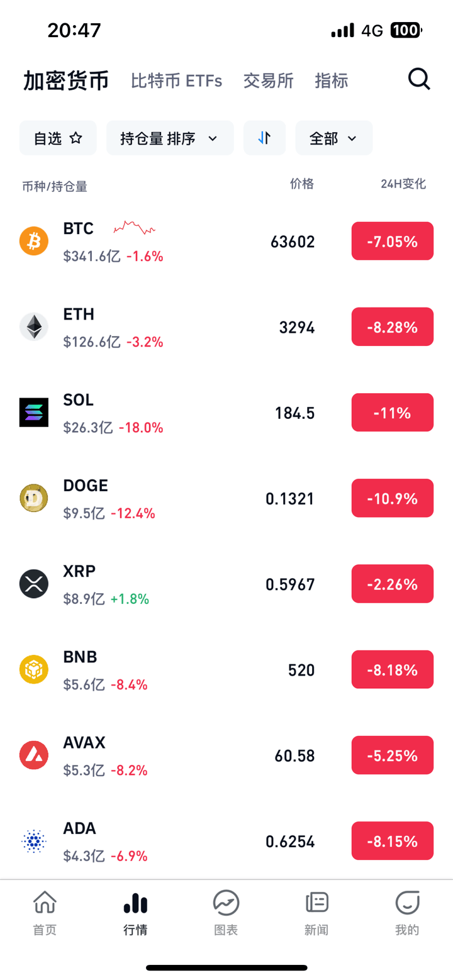
Task: Toggle the sort direction arrows button
Action: [x=264, y=138]
